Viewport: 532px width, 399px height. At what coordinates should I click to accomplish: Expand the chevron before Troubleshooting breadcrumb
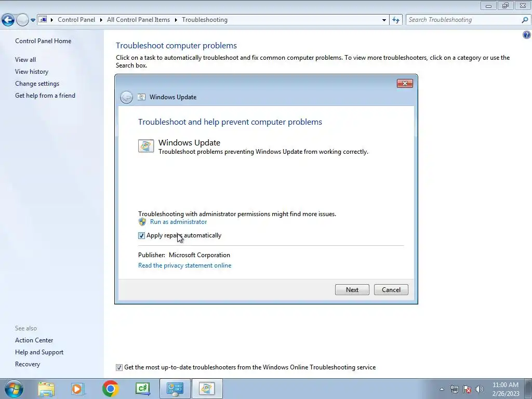pyautogui.click(x=176, y=20)
